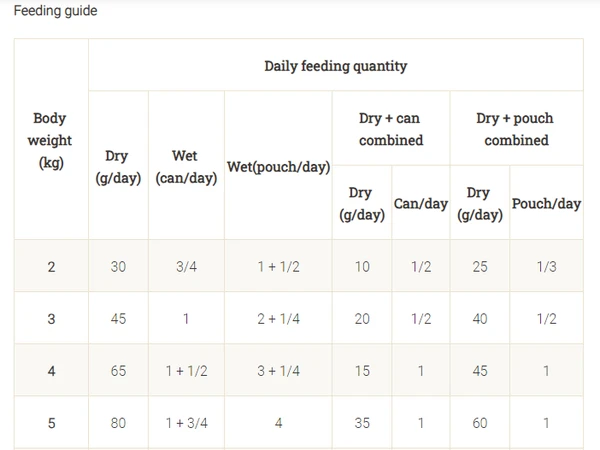This screenshot has width=600, height=450.
Task: Select the 'Dry + can combined' header
Action: pos(391,129)
